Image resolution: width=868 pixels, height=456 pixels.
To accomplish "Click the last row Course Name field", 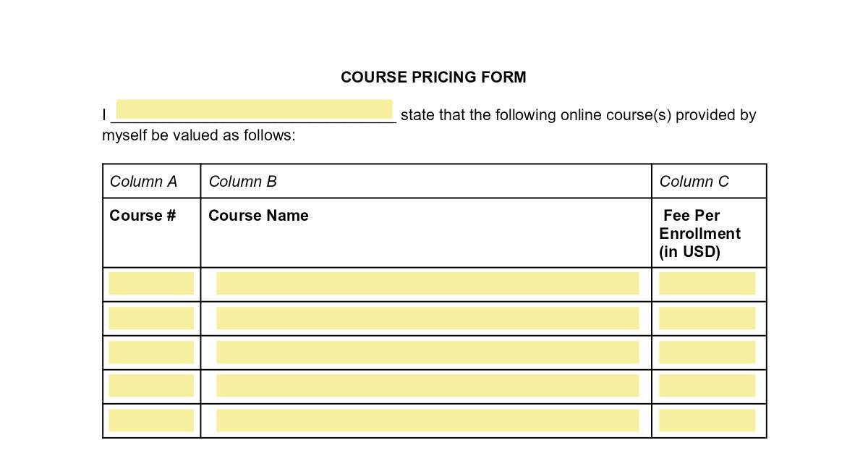I will click(427, 421).
